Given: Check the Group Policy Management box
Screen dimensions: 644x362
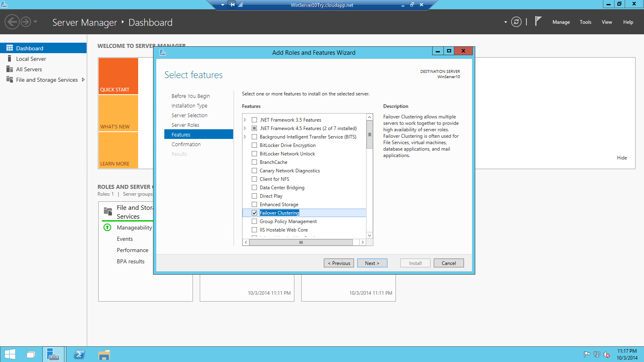Looking at the screenshot, I should click(x=254, y=221).
